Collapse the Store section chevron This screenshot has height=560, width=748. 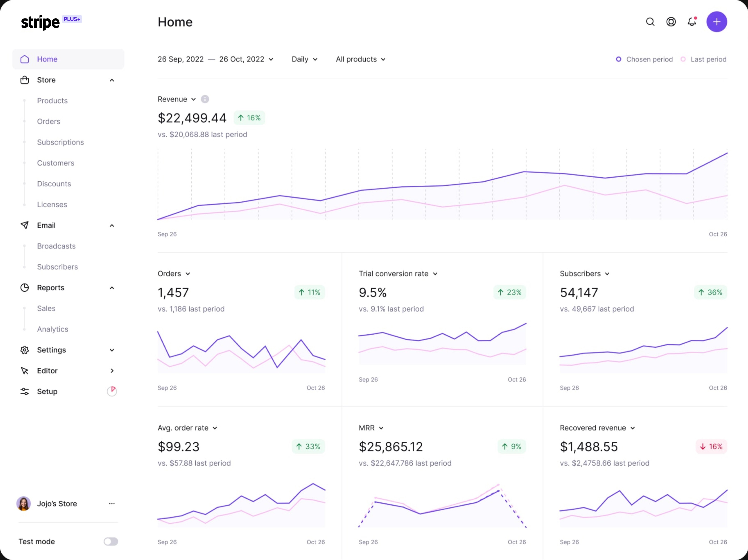[112, 80]
